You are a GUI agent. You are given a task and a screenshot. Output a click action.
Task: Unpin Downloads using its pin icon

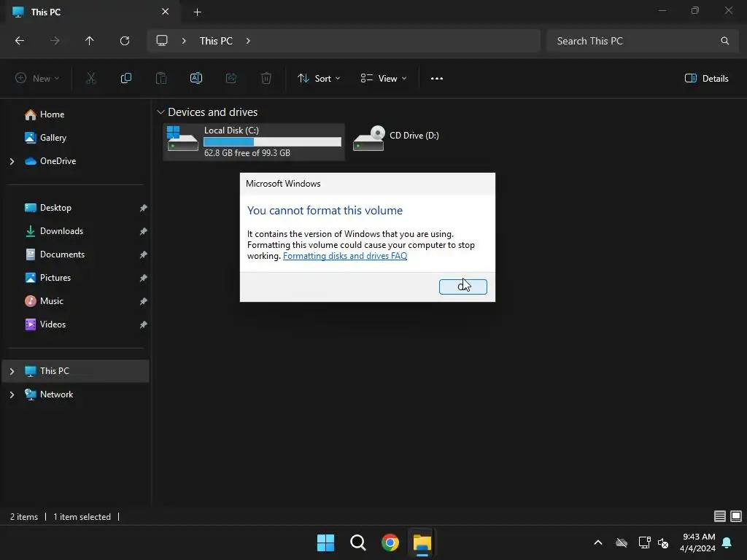pyautogui.click(x=144, y=231)
